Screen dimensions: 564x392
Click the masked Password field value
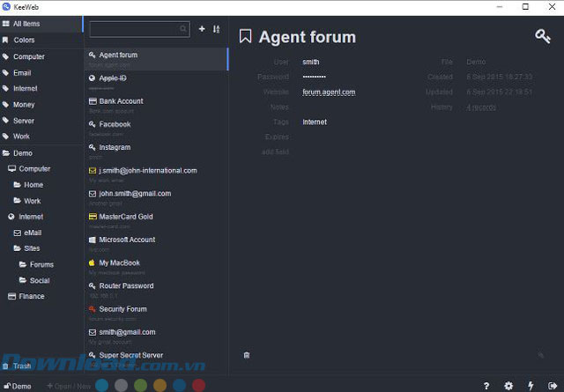tap(314, 77)
